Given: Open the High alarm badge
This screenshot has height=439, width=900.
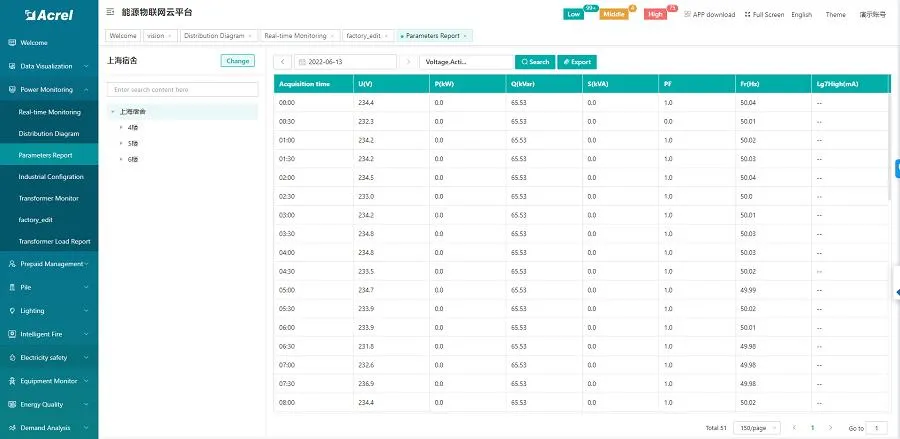Looking at the screenshot, I should point(655,15).
